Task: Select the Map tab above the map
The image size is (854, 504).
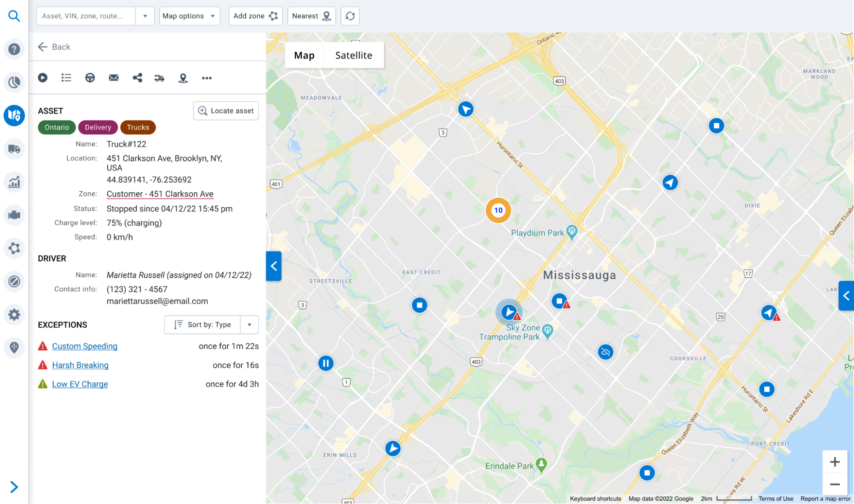Action: click(304, 55)
